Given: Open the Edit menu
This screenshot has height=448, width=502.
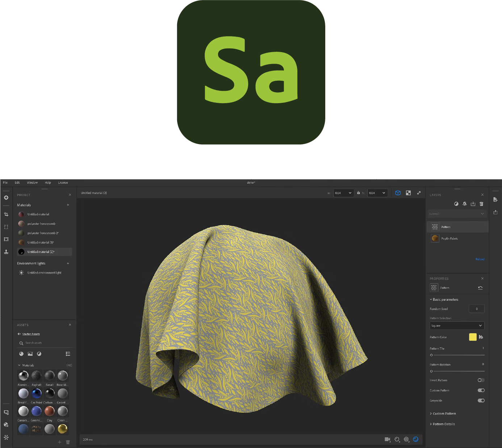Looking at the screenshot, I should click(x=17, y=183).
